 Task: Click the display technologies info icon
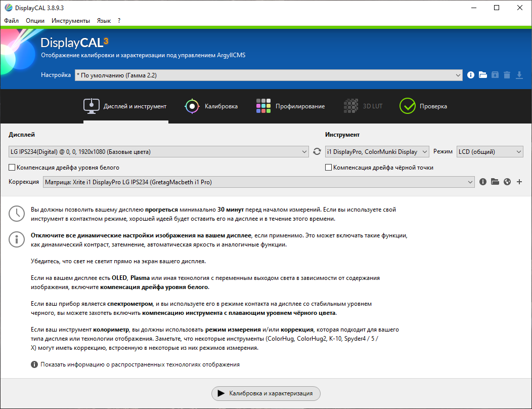[x=34, y=364]
